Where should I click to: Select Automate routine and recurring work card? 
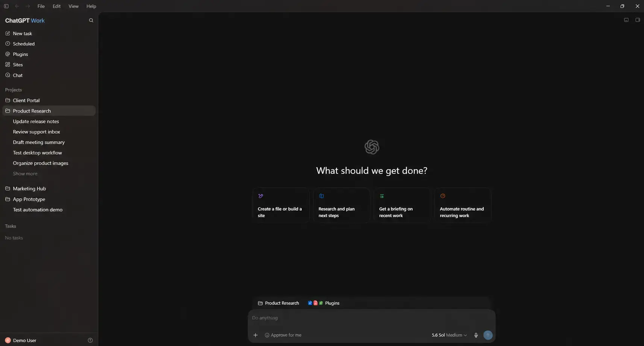pos(463,205)
